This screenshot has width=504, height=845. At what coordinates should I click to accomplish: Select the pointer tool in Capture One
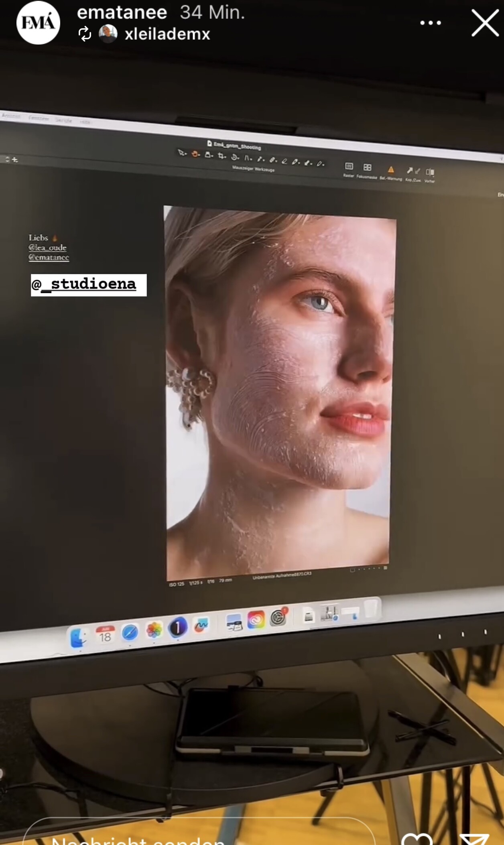pyautogui.click(x=182, y=153)
